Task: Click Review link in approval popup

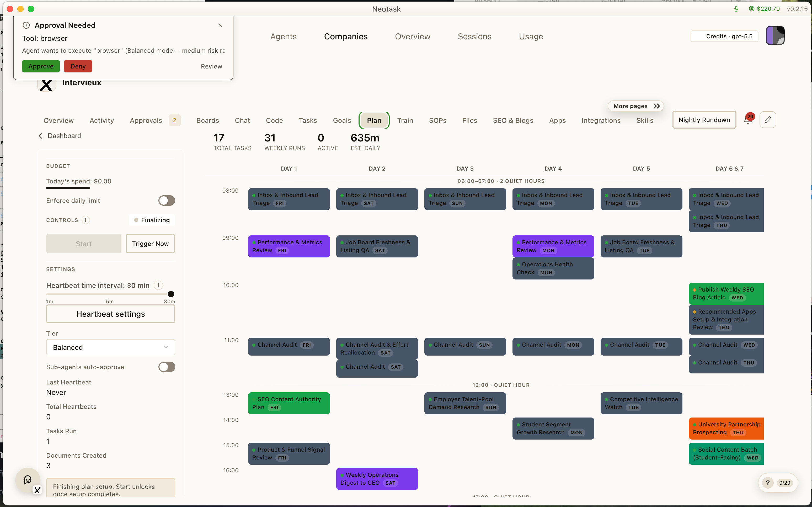Action: 211,66
